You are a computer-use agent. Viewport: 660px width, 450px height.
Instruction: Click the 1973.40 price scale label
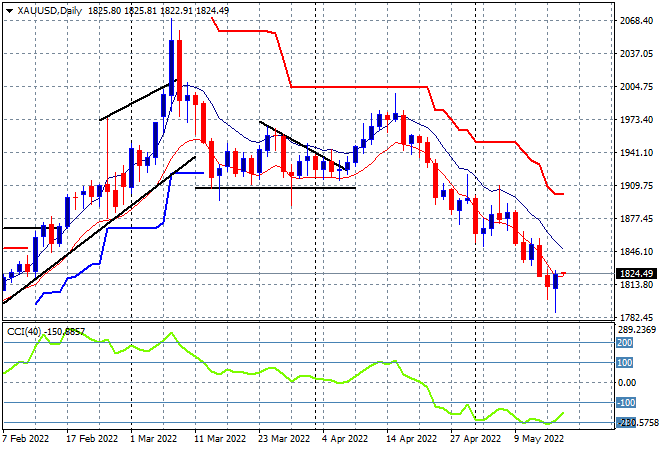pyautogui.click(x=636, y=120)
